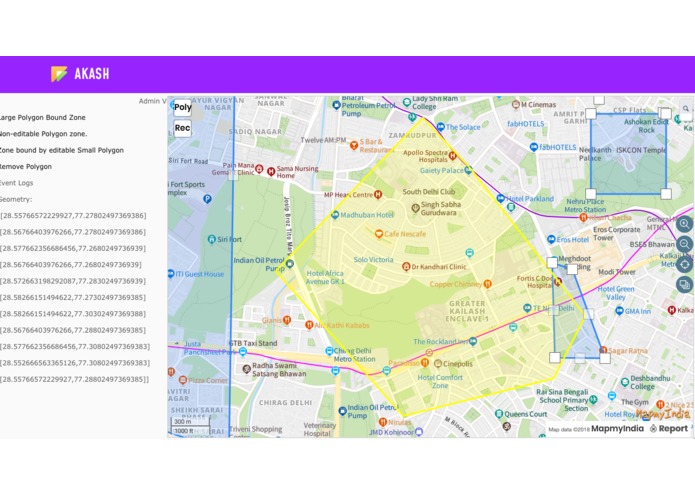
Task: Click the Queens Court marker icon
Action: 499,414
